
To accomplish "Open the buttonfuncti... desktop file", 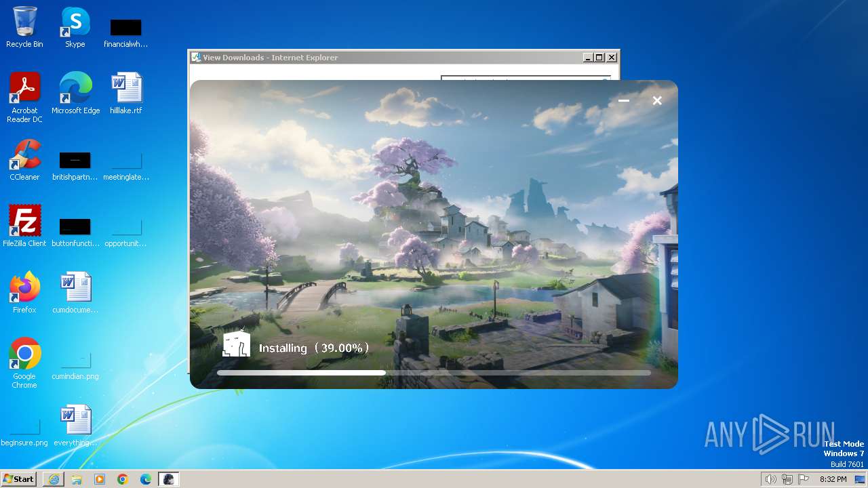I will [x=75, y=233].
